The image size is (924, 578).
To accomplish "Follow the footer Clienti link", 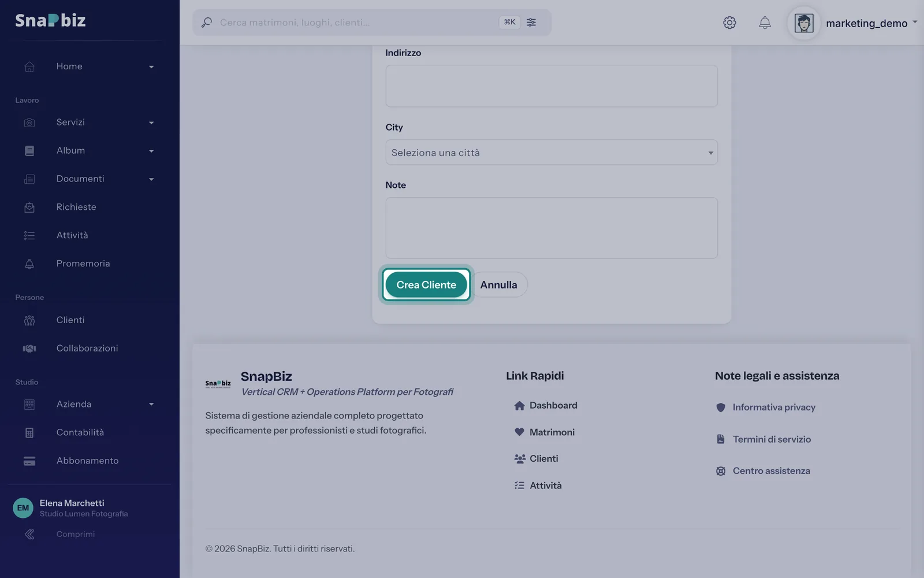I will 544,459.
